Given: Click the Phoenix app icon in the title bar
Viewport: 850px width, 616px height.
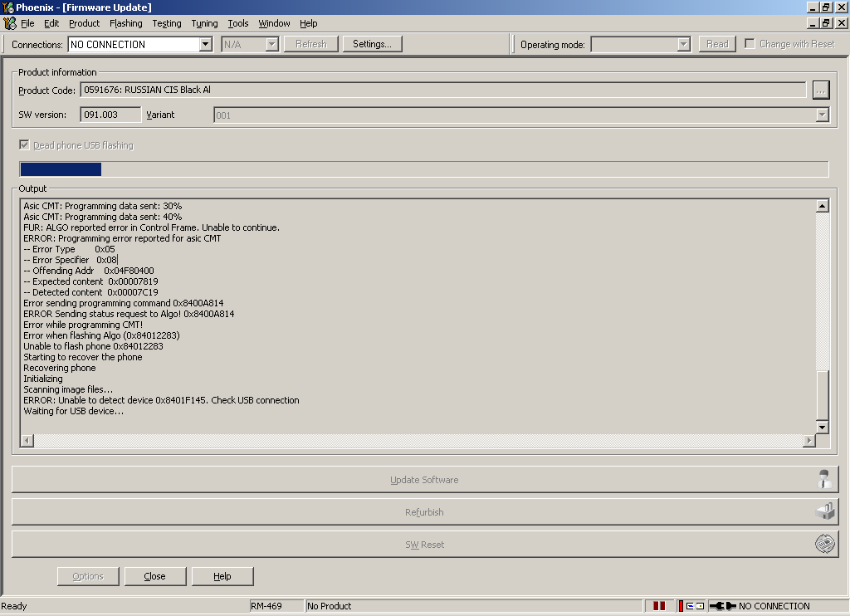Looking at the screenshot, I should (x=8, y=7).
